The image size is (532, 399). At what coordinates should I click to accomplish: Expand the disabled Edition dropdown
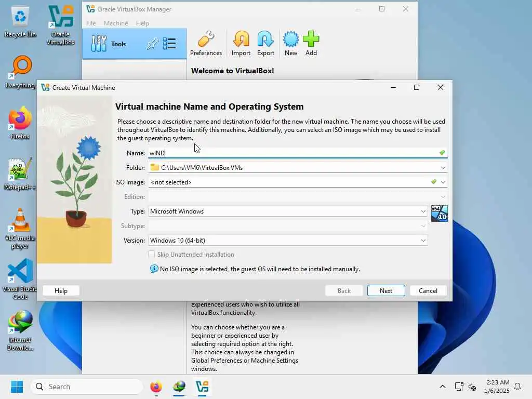pos(443,197)
